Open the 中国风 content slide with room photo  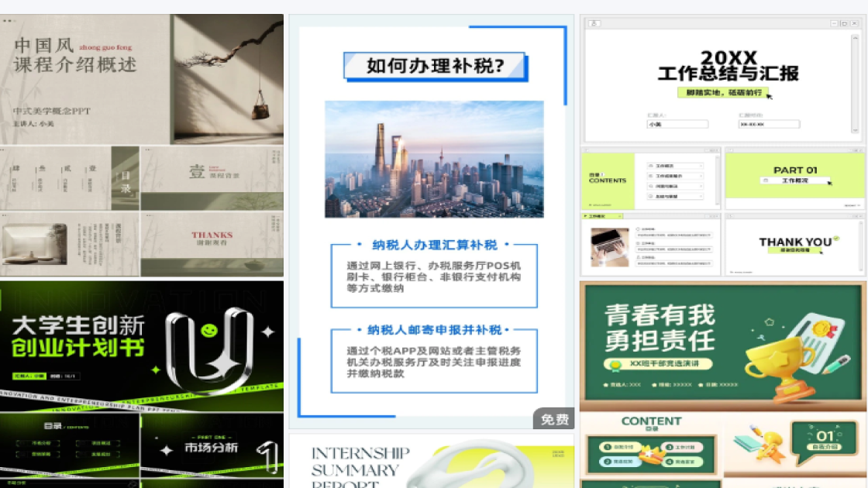(70, 244)
